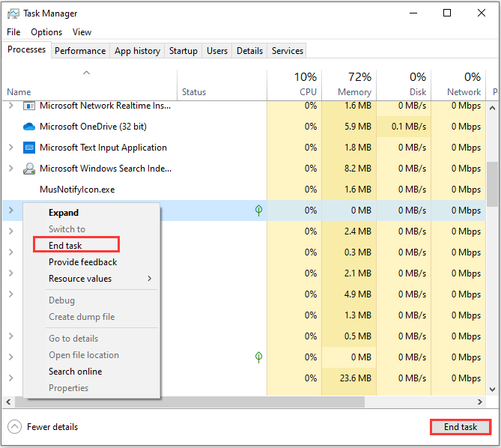This screenshot has width=501, height=448.
Task: Click the green leaf status icon in highlighted row
Action: tap(258, 211)
